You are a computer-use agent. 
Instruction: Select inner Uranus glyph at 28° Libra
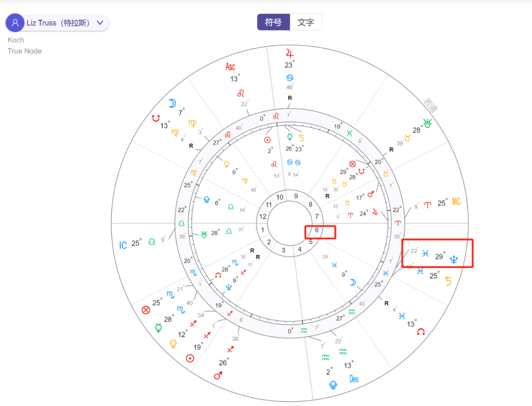pyautogui.click(x=204, y=234)
